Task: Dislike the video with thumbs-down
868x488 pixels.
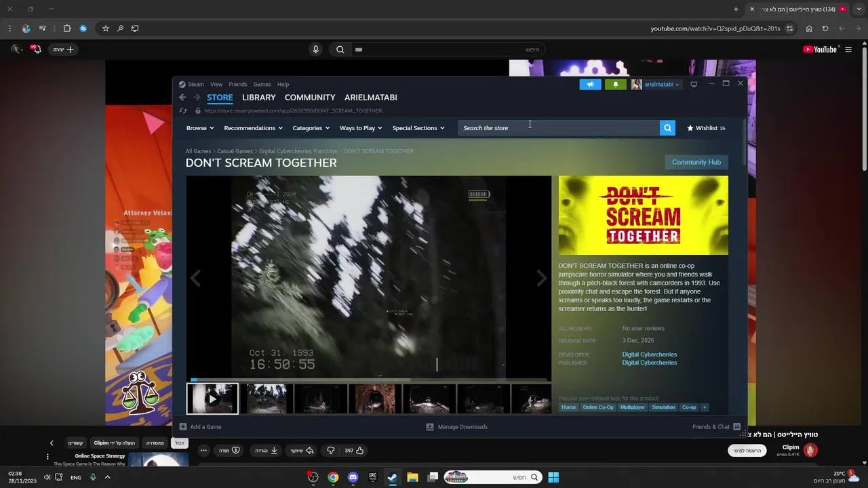Action: 331,450
